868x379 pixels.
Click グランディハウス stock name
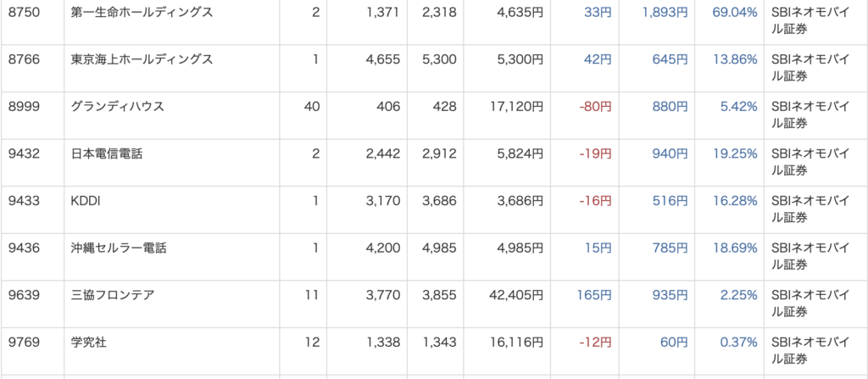[117, 106]
